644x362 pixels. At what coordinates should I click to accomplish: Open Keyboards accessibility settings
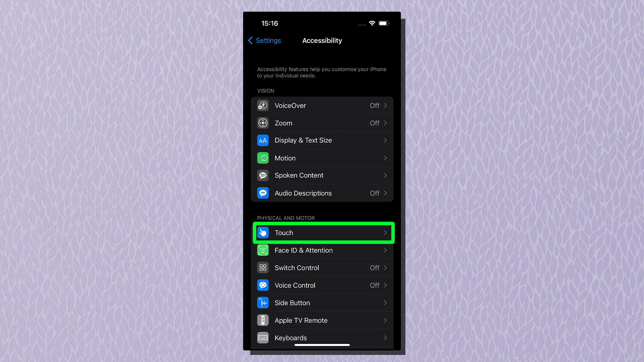click(322, 338)
